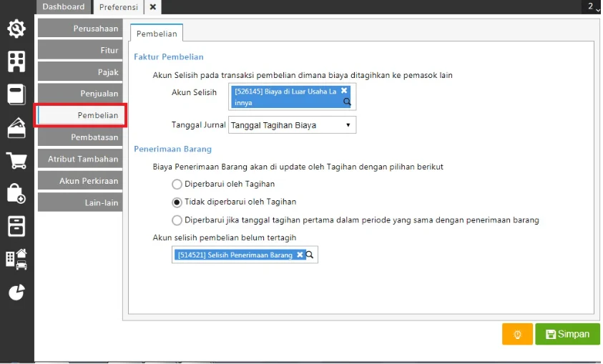This screenshot has height=364, width=603.
Task: Remove the Selisih Penerimaan Barang account tag
Action: tap(300, 255)
